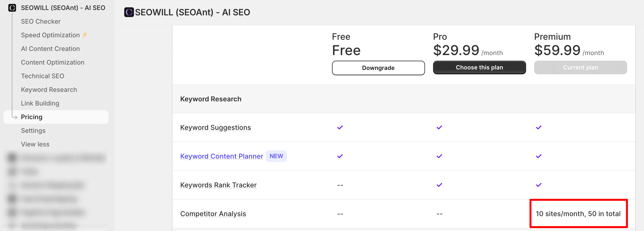Click Pro plan checkmark for Keyword Suggestions
This screenshot has width=644, height=231.
coord(439,127)
